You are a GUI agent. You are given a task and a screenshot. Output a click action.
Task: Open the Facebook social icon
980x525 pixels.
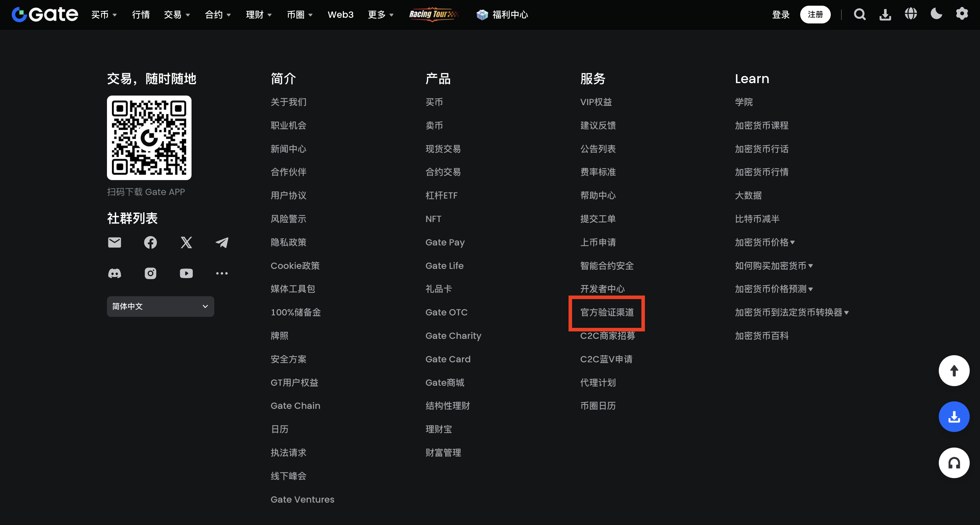point(150,242)
